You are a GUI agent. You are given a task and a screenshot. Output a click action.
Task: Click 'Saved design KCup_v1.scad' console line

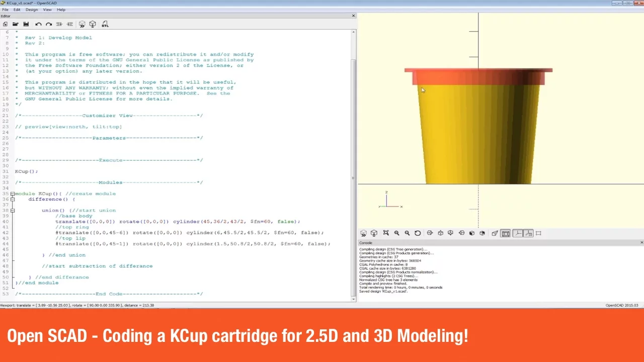pos(382,292)
